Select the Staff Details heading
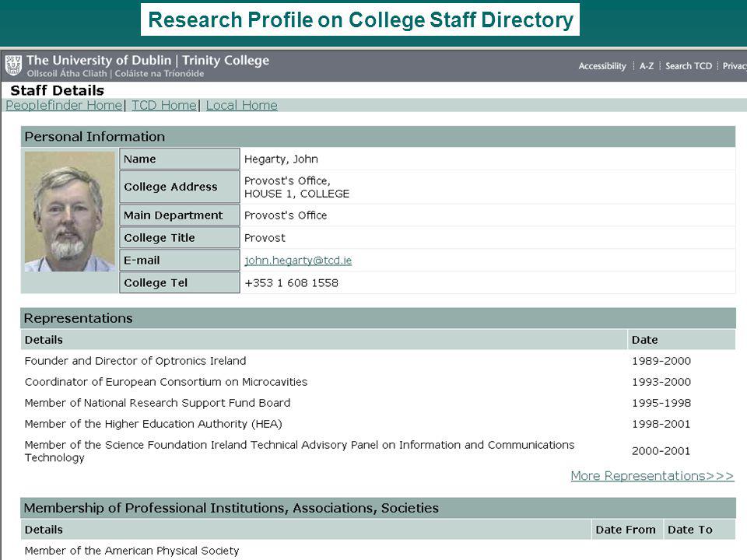Screen dimensions: 747x560 pyautogui.click(x=57, y=90)
